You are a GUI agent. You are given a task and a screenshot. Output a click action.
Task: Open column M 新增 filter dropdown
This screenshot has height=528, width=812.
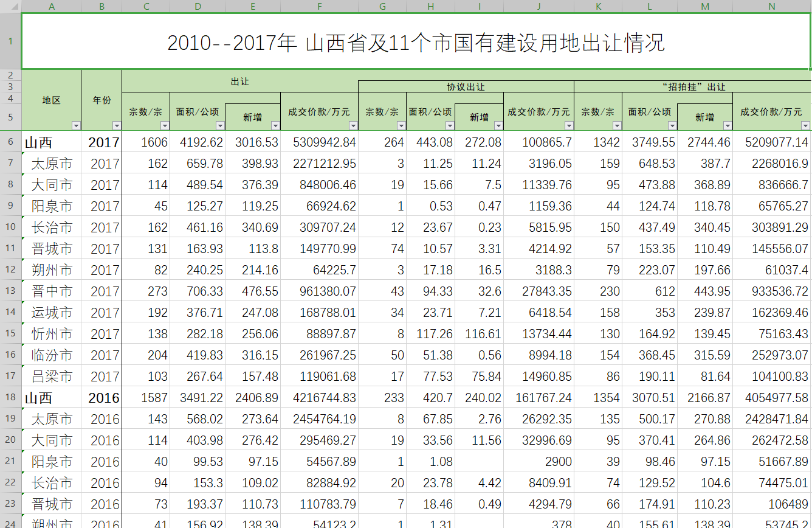click(x=728, y=126)
